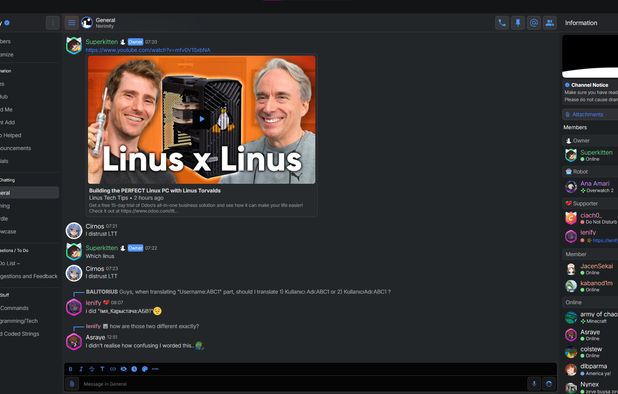Open pinned messages with the pin icon
Image resolution: width=618 pixels, height=394 pixels.
click(x=517, y=23)
